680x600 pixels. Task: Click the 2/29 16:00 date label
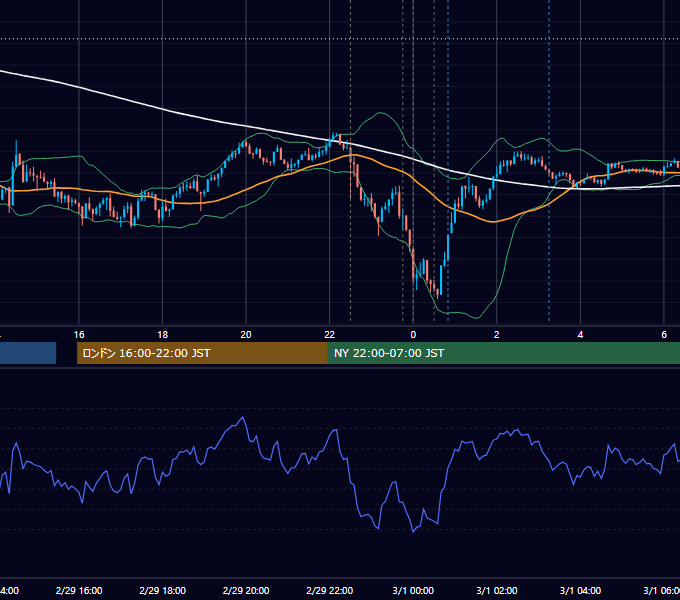(x=79, y=590)
